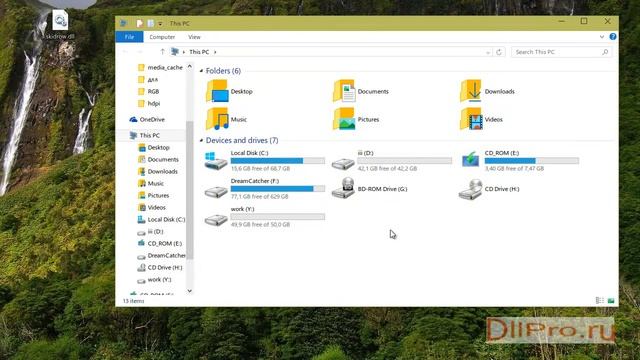The width and height of the screenshot is (640, 360).
Task: Open Music under This PC in sidebar
Action: click(151, 183)
